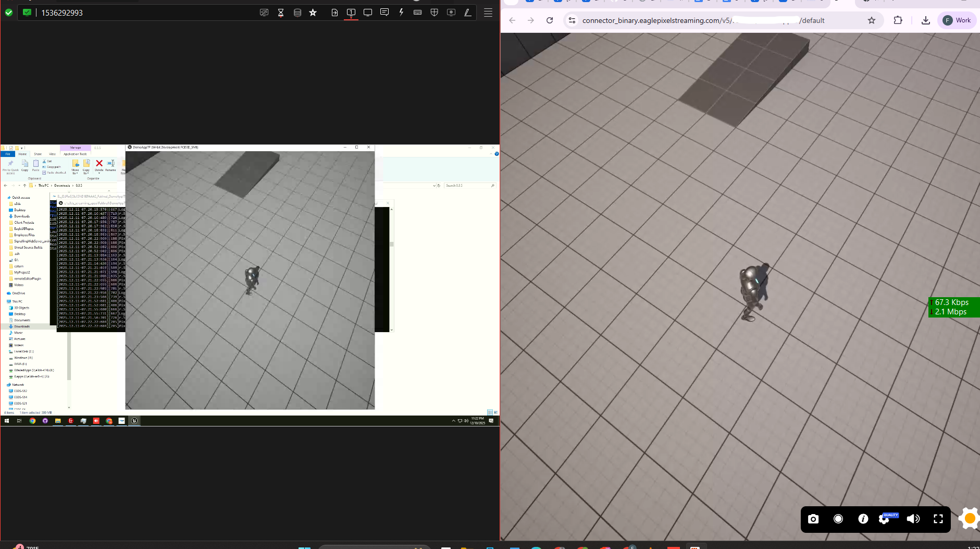Open Chrome downloads icon
This screenshot has width=980, height=549.
[926, 20]
